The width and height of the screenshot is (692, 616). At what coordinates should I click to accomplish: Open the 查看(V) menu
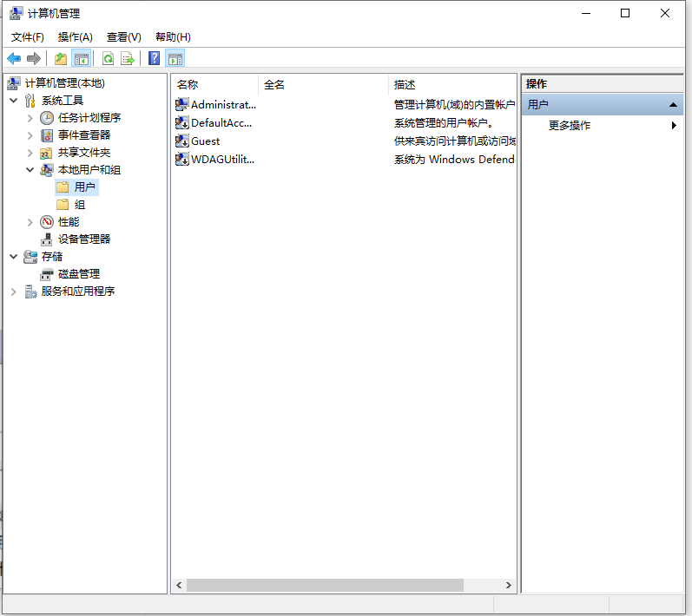coord(124,37)
